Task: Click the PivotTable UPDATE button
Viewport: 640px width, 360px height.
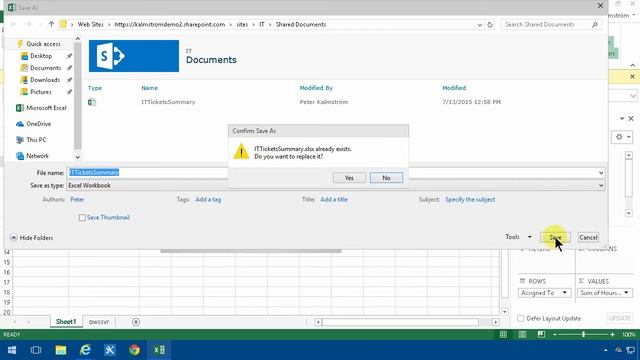Action: (x=620, y=318)
